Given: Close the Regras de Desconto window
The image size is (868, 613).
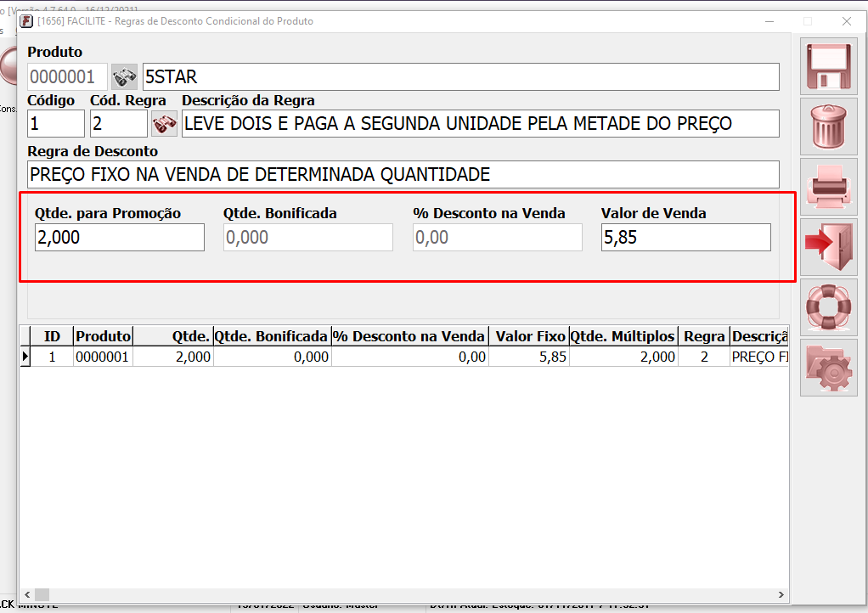Looking at the screenshot, I should [847, 21].
